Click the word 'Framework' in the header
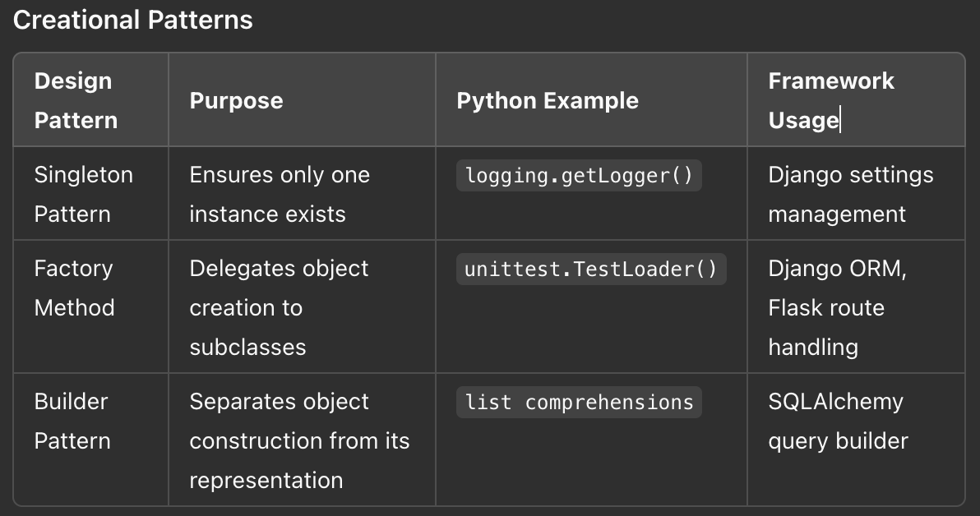This screenshot has width=980, height=516. pyautogui.click(x=831, y=81)
